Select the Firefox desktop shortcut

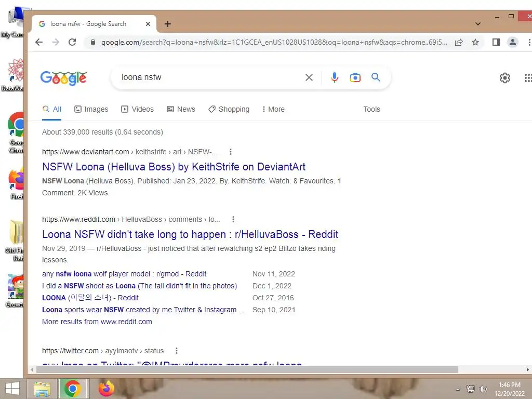tap(16, 183)
